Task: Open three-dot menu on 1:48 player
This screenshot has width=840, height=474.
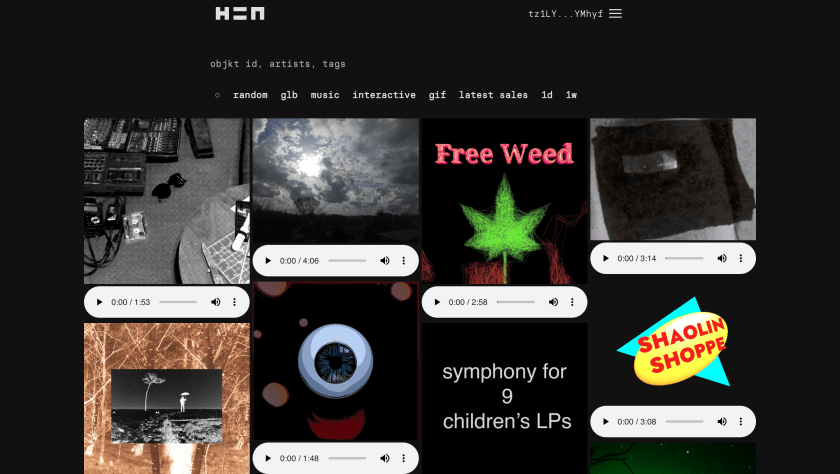Action: click(403, 458)
